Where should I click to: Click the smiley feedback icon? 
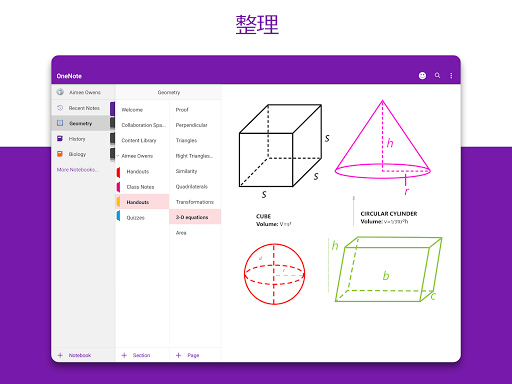point(422,76)
